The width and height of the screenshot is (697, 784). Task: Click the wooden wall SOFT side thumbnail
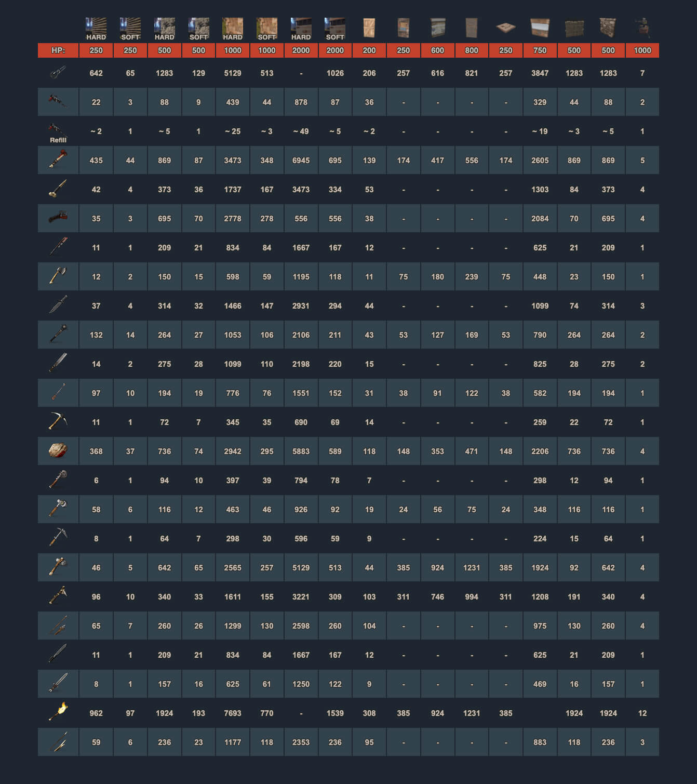pos(130,29)
